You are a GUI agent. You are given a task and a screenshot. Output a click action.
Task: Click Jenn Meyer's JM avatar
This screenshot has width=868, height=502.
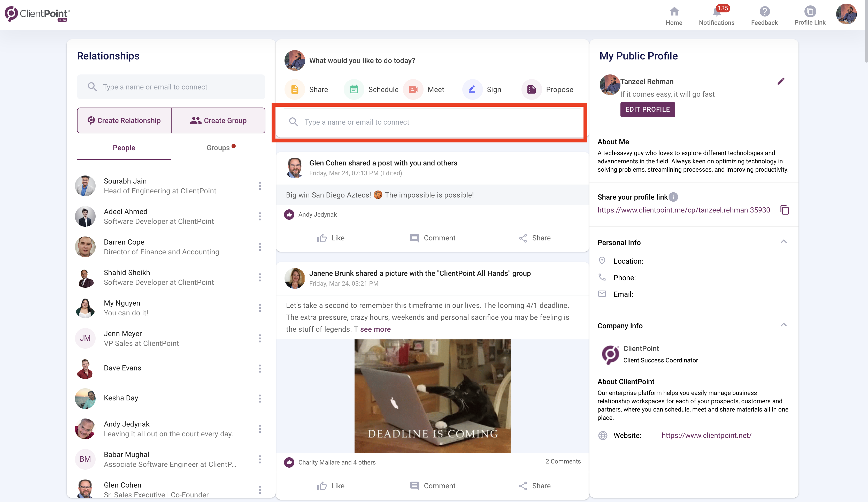tap(85, 338)
